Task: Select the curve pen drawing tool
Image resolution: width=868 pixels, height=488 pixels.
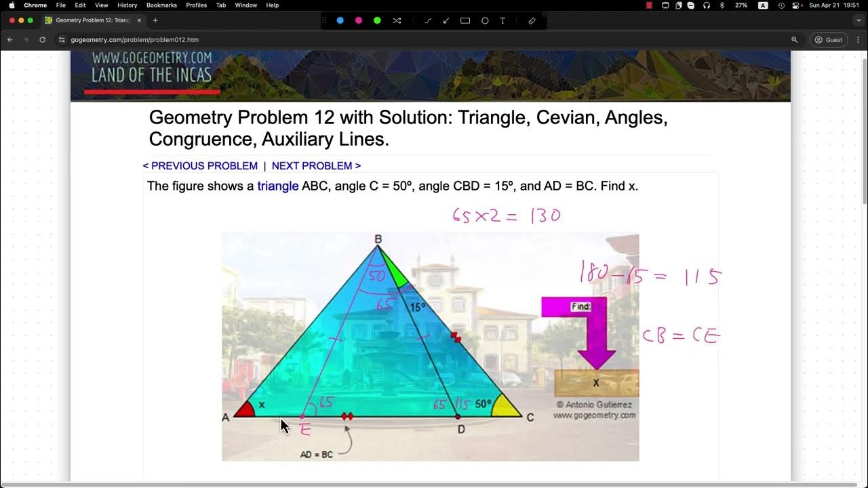Action: (x=428, y=20)
